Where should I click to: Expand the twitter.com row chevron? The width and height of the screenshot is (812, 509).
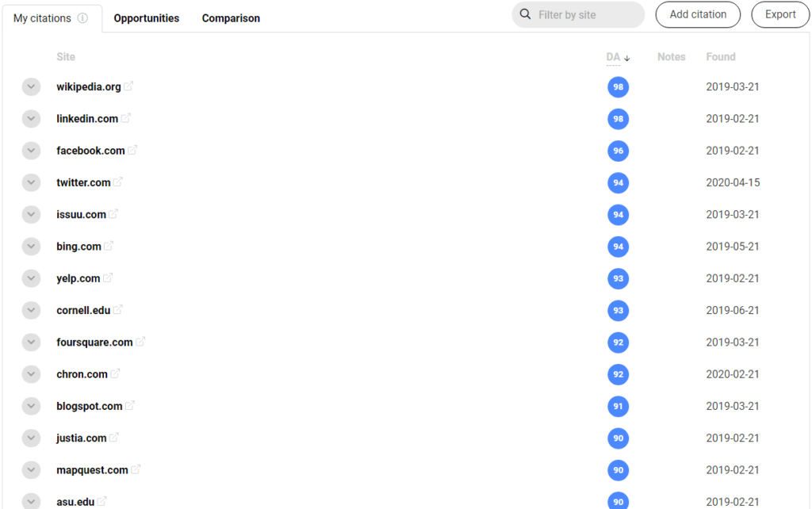[x=31, y=182]
